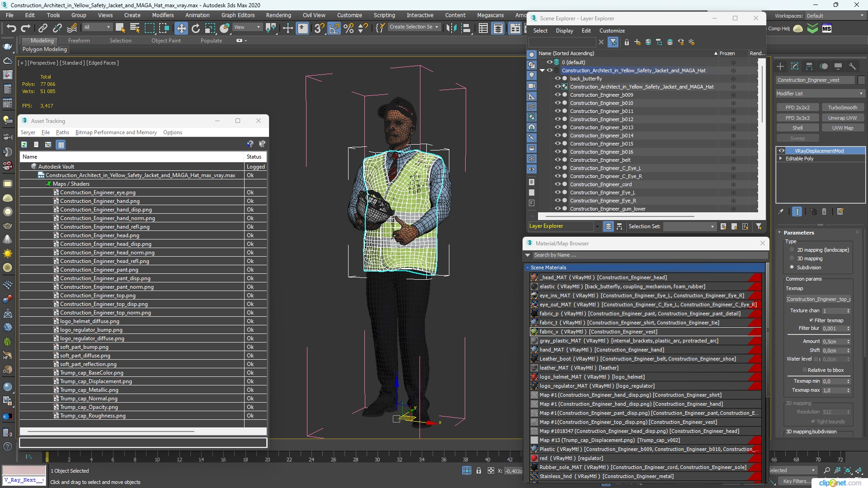Open the Selection Set dropdown
868x488 pixels.
click(x=689, y=226)
